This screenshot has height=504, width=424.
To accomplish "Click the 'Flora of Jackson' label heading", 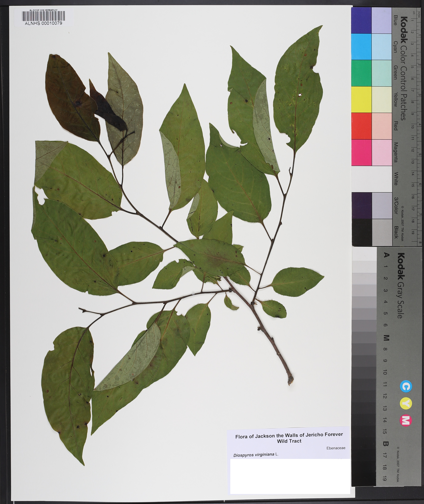I will coord(289,438).
